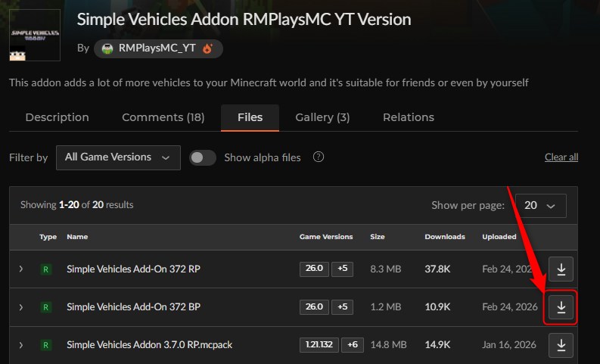
Task: Open the Gallery (3) tab
Action: click(322, 117)
